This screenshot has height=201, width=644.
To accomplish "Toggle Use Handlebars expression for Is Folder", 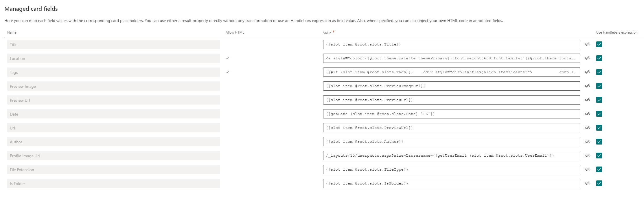I will (x=599, y=183).
